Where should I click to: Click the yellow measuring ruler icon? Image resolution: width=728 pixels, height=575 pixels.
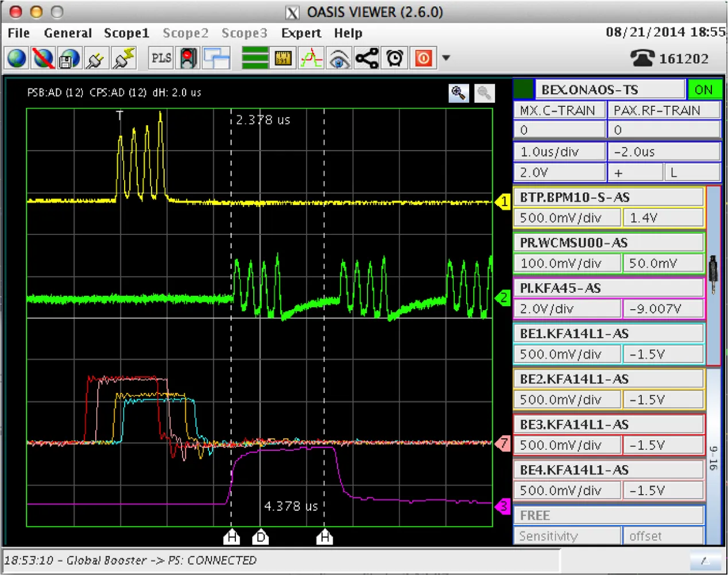(284, 59)
